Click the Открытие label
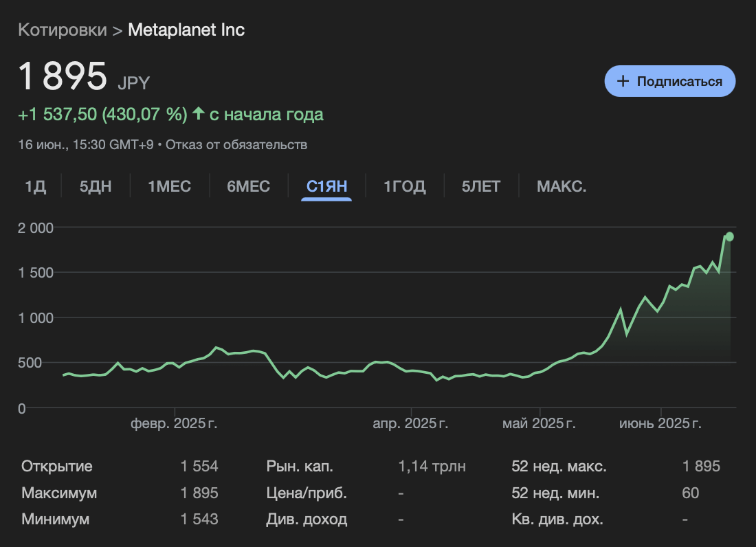This screenshot has width=756, height=547. tap(57, 466)
